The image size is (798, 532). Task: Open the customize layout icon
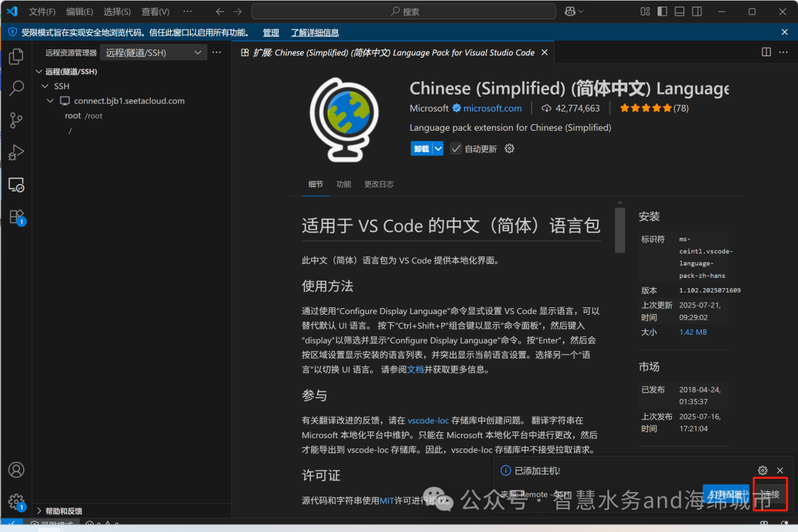tap(645, 11)
